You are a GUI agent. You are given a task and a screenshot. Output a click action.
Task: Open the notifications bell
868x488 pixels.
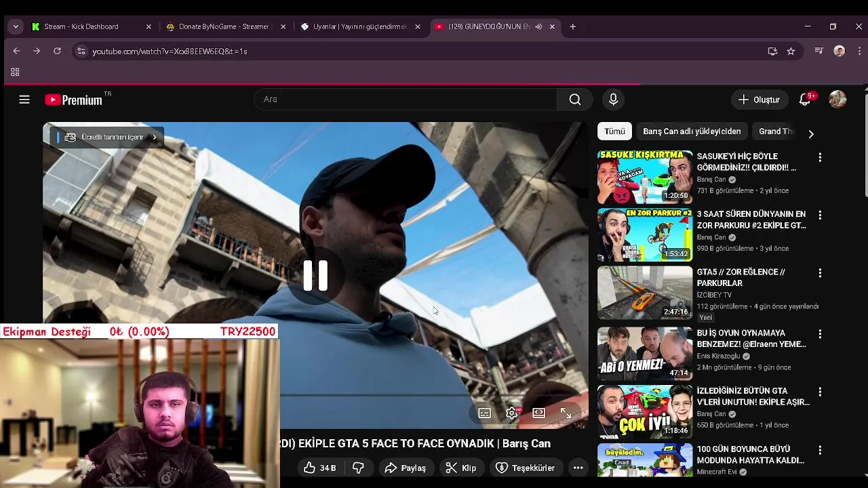[805, 100]
